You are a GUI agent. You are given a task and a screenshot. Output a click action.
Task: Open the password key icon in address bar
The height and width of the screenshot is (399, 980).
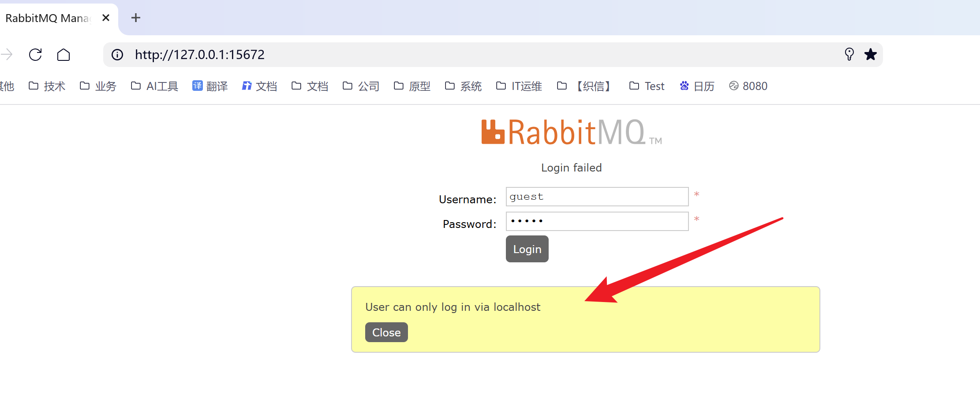click(849, 55)
